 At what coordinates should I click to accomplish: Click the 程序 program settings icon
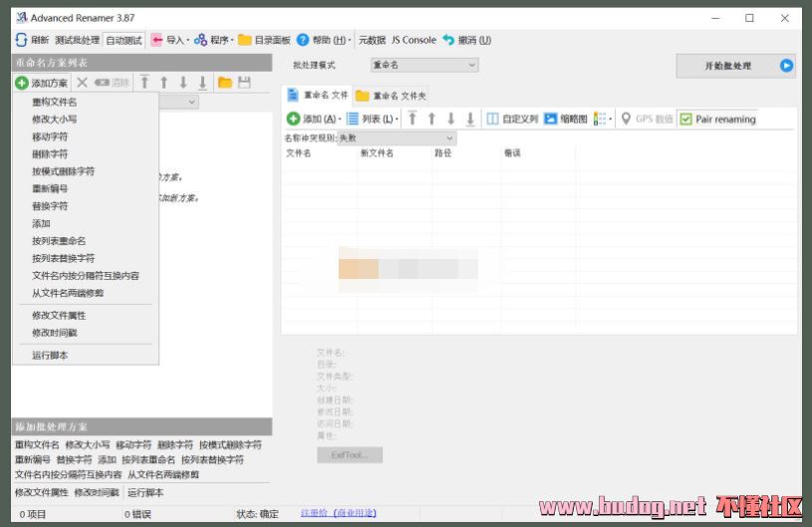tap(200, 40)
